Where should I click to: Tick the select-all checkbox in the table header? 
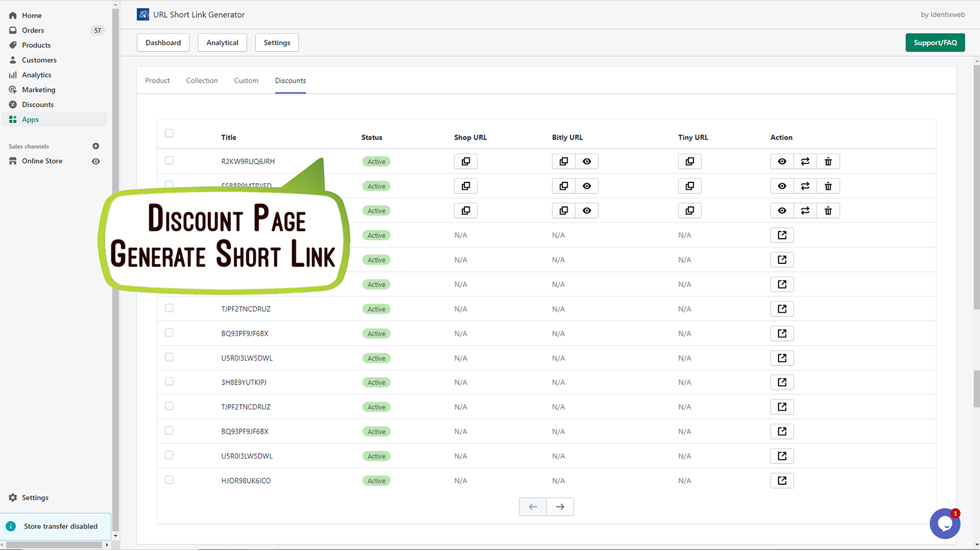coord(169,133)
